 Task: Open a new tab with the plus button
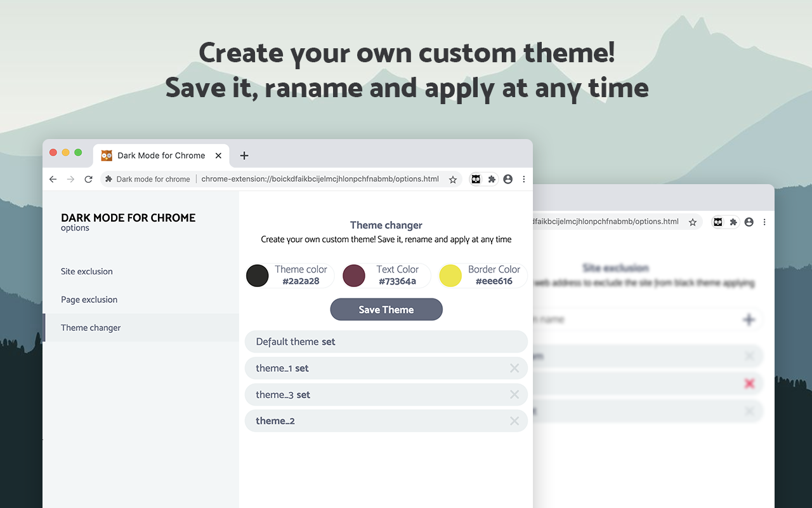click(244, 156)
